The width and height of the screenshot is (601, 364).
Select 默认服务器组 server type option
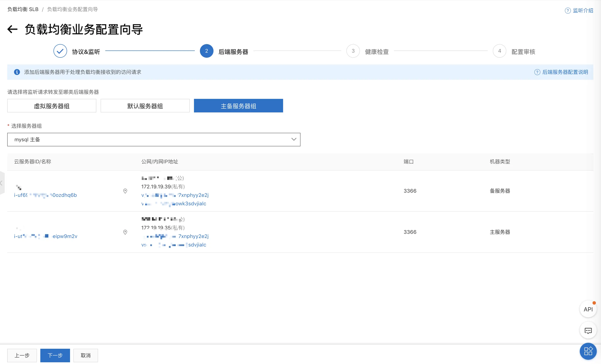[x=145, y=106]
